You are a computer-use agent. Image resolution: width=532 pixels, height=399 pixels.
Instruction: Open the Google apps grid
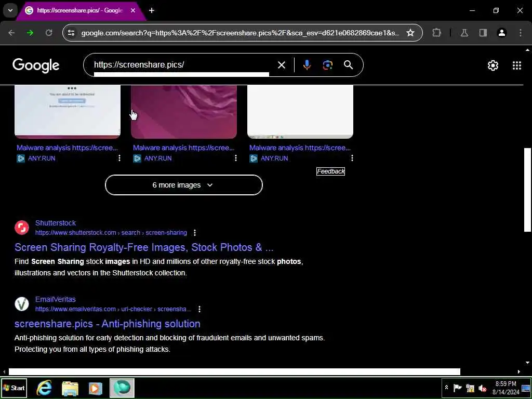[517, 65]
